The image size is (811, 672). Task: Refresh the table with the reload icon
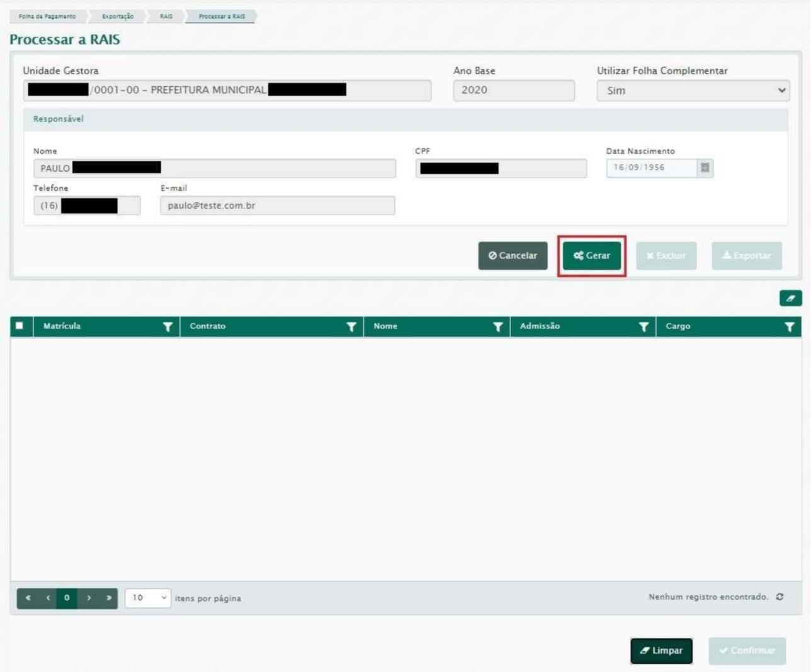(x=780, y=597)
